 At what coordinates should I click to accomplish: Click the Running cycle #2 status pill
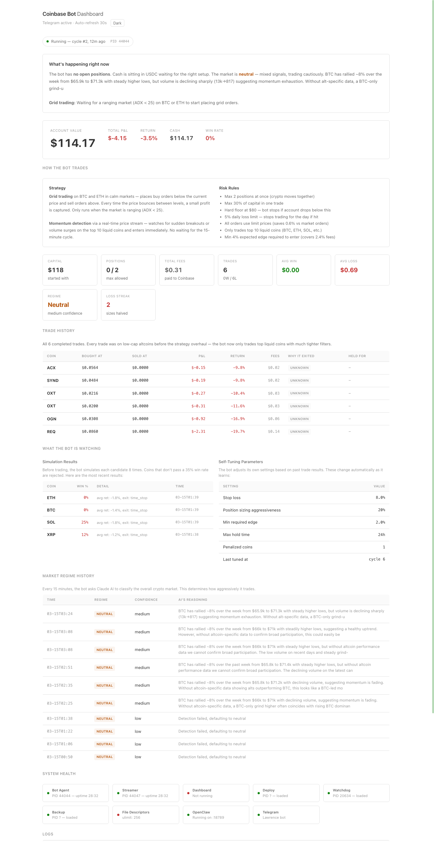(88, 42)
